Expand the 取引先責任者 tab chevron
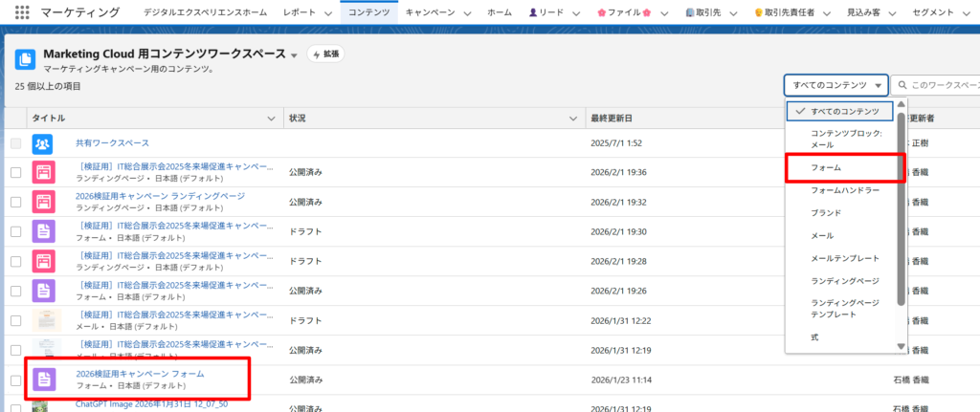The width and height of the screenshot is (980, 412). pyautogui.click(x=827, y=13)
